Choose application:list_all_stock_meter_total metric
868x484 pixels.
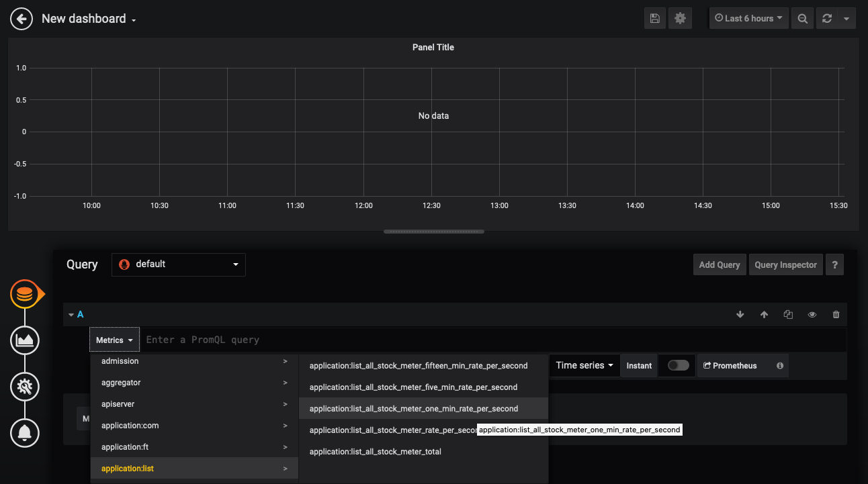(423, 452)
